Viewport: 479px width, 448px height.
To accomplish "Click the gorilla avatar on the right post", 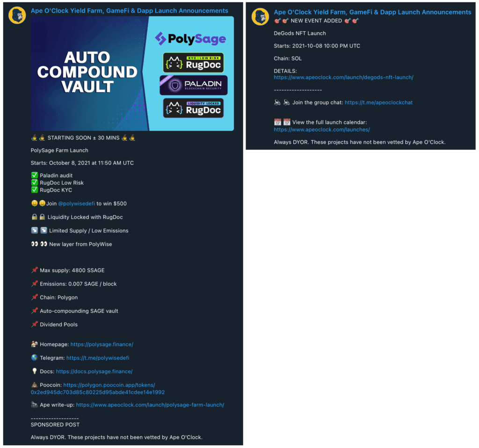I will tap(260, 16).
